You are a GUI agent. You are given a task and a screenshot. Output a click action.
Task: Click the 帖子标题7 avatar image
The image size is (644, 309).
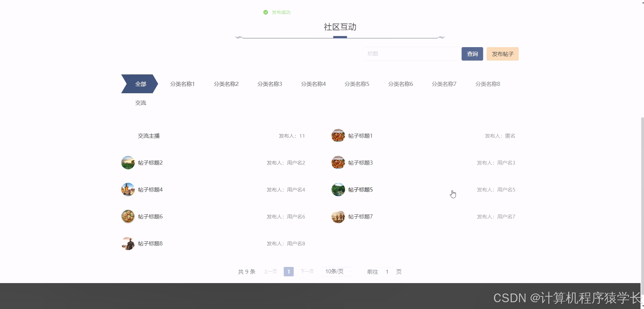pos(338,216)
